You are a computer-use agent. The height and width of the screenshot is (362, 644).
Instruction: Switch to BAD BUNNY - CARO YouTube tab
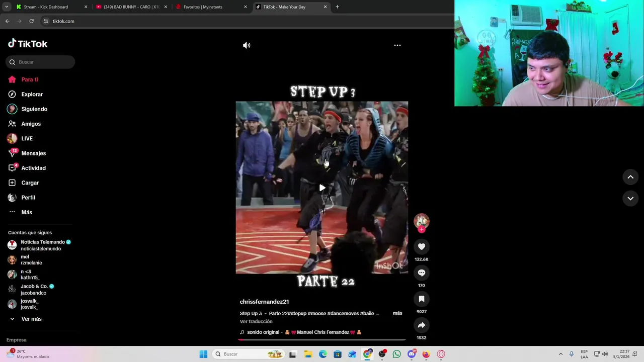click(x=131, y=7)
